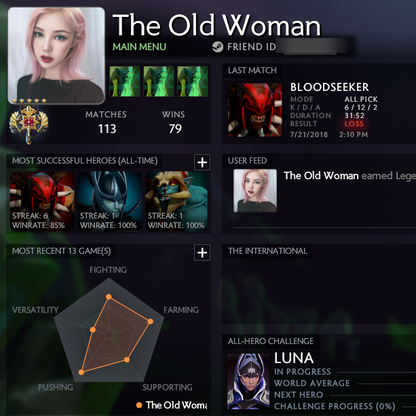This screenshot has width=416, height=416.
Task: Click the Bloodseeker portrait in Last Match
Action: tap(255, 110)
